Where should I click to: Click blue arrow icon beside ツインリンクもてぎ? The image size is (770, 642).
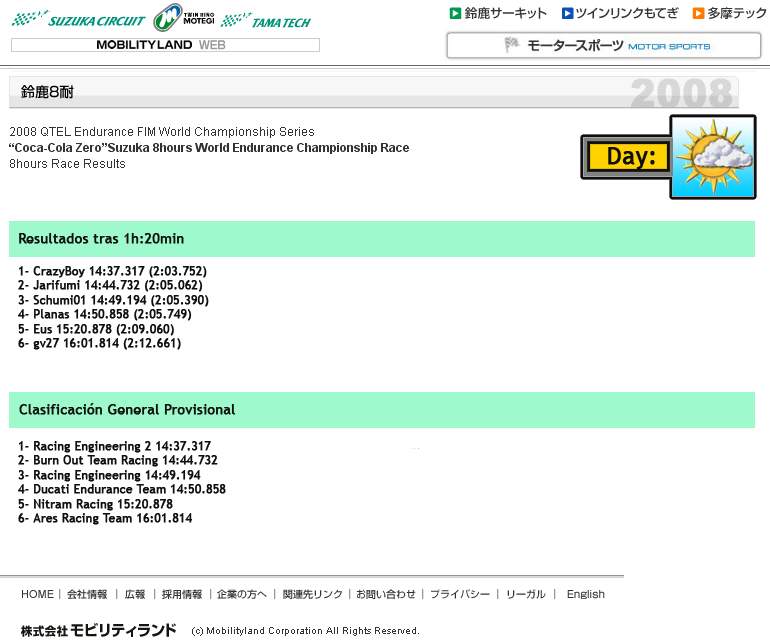click(567, 13)
